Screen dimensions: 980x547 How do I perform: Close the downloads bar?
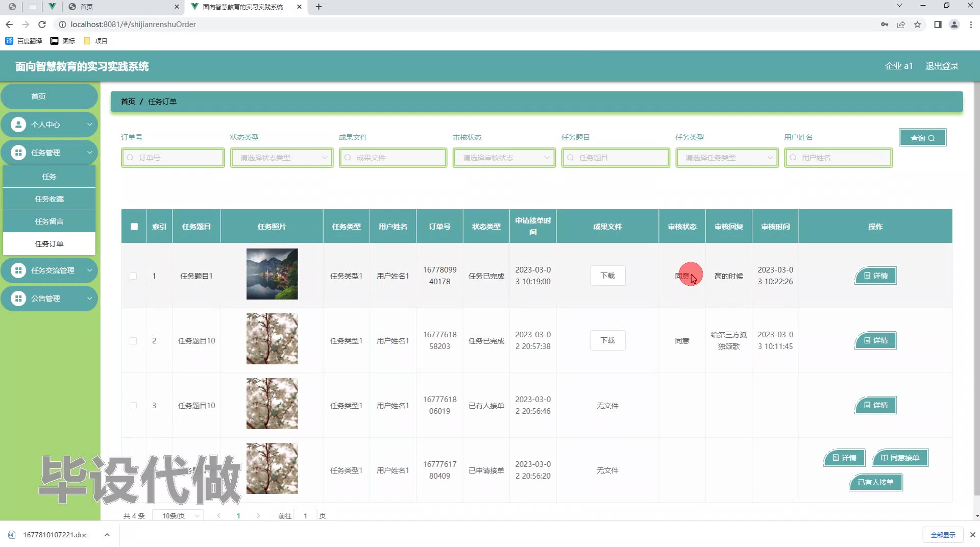click(972, 535)
